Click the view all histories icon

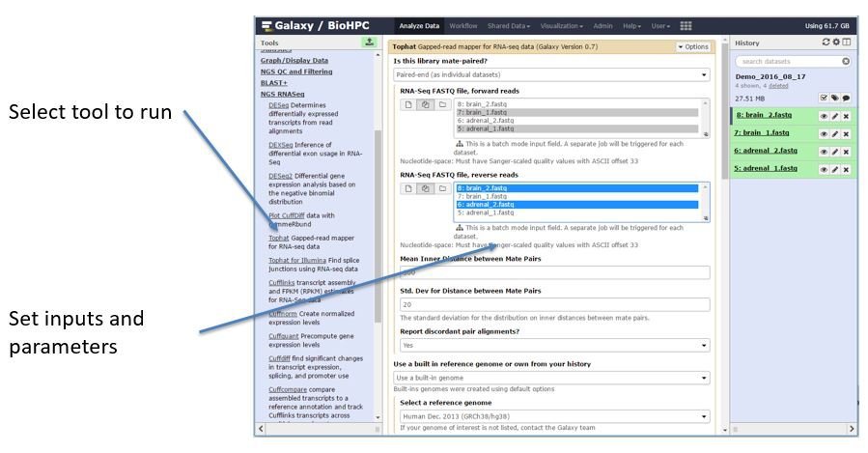click(847, 42)
